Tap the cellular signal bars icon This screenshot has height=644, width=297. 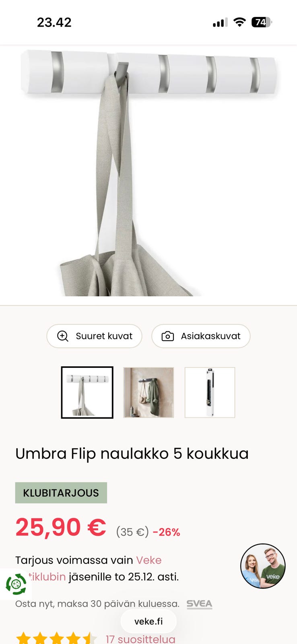[220, 23]
